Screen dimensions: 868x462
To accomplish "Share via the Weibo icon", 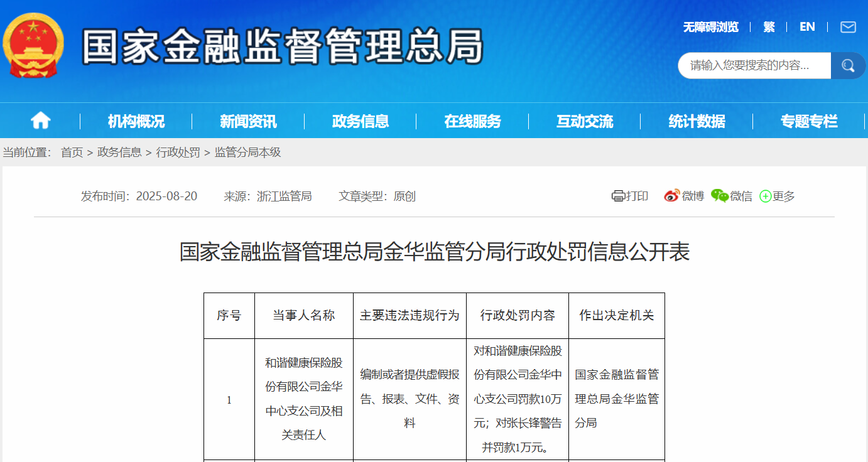I will tap(672, 196).
